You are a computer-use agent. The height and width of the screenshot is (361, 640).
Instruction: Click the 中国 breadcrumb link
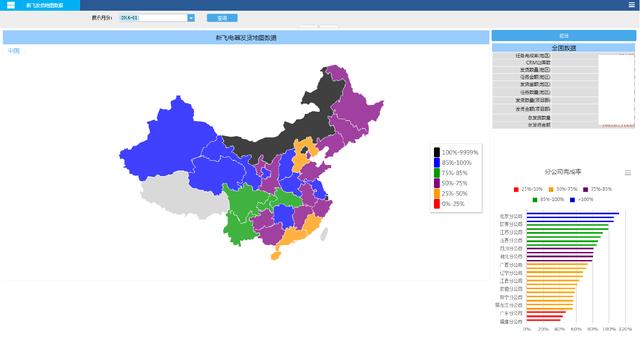click(13, 51)
